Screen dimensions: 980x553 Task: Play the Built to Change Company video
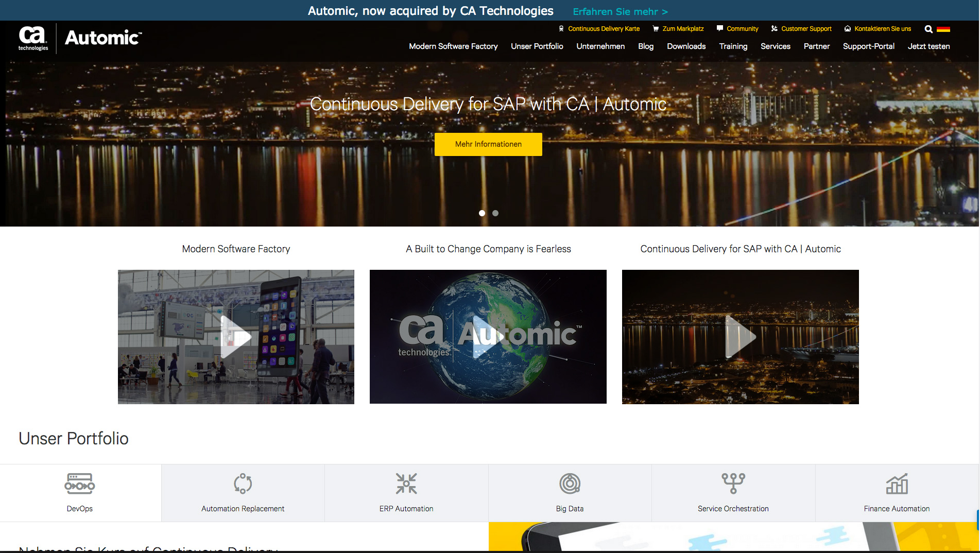pyautogui.click(x=488, y=337)
